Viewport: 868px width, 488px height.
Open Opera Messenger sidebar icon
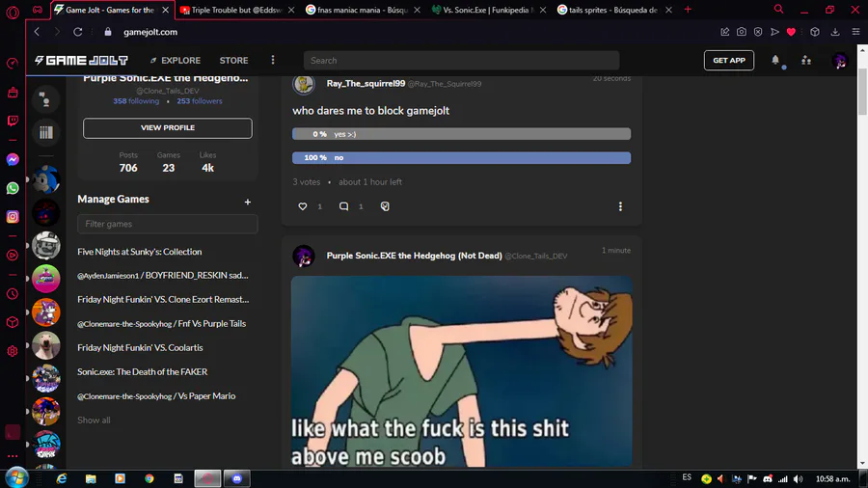[x=13, y=159]
